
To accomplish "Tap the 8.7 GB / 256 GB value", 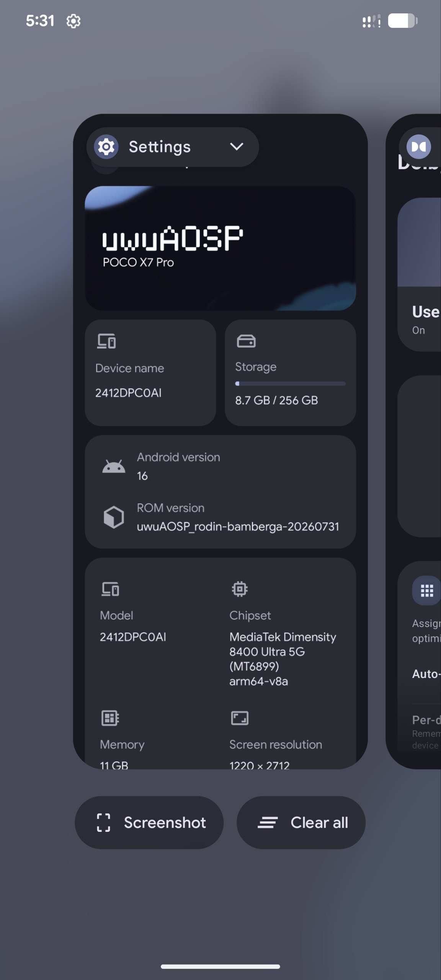I will [276, 400].
